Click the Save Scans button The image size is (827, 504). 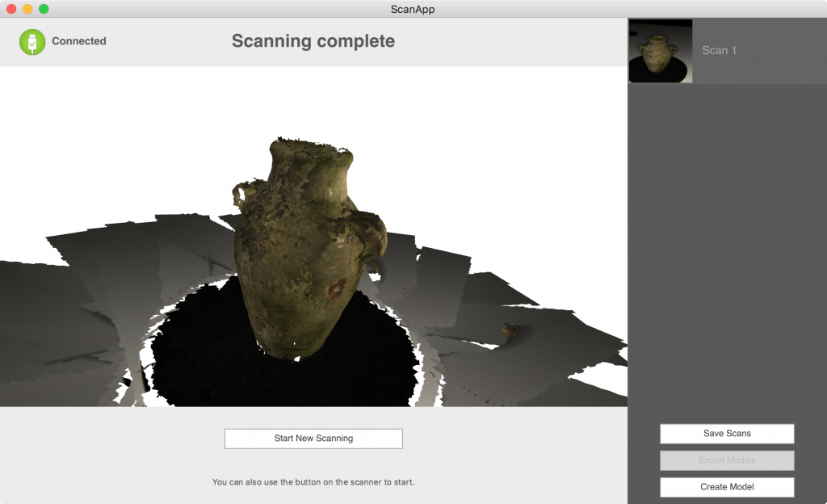coord(727,434)
